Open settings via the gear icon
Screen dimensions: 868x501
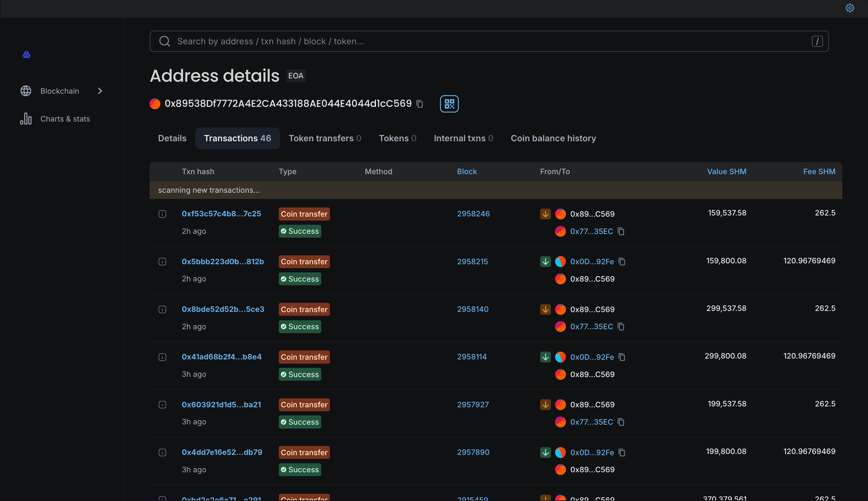tap(850, 7)
